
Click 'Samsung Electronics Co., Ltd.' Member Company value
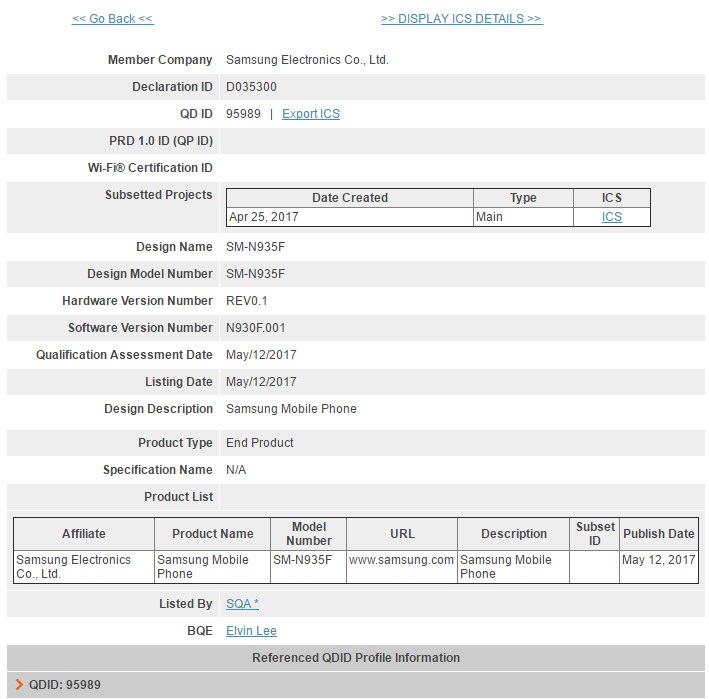(x=307, y=60)
